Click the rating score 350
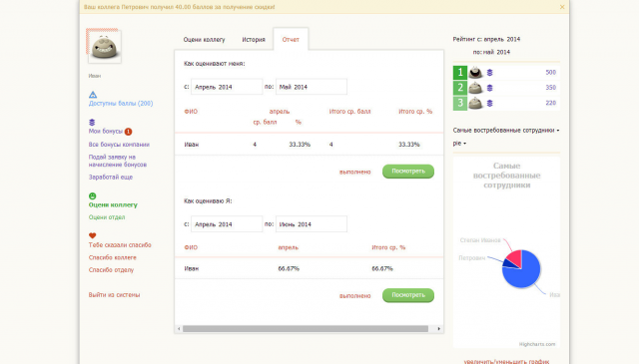The height and width of the screenshot is (364, 639). [x=550, y=88]
